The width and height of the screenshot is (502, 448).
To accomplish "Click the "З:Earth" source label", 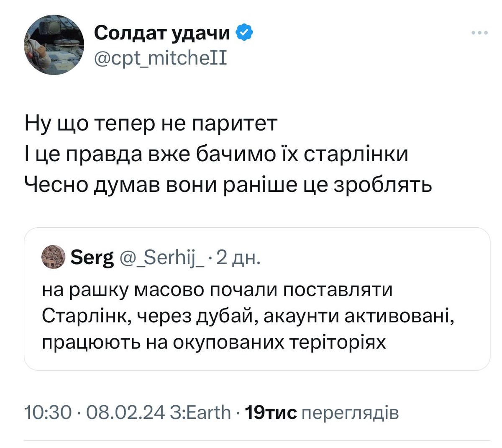I will point(201,412).
